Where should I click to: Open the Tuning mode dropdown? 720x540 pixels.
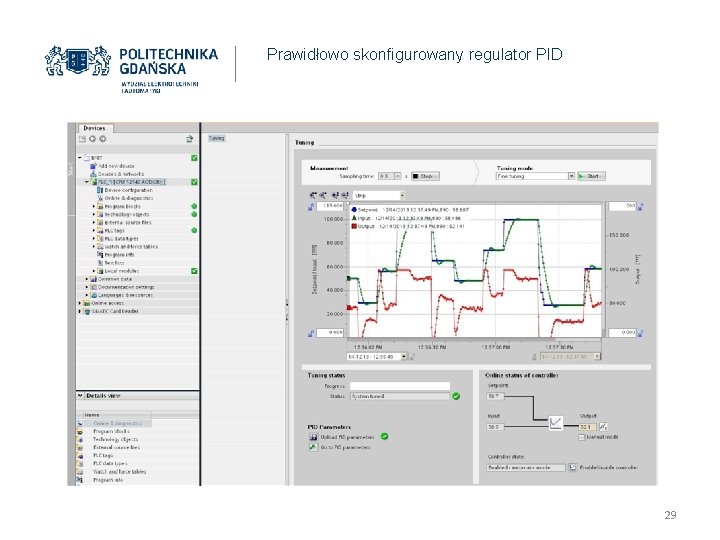[x=571, y=176]
